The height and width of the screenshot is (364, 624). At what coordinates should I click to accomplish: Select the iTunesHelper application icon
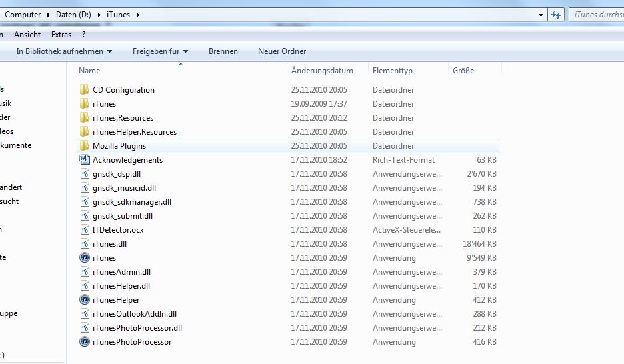click(x=84, y=300)
